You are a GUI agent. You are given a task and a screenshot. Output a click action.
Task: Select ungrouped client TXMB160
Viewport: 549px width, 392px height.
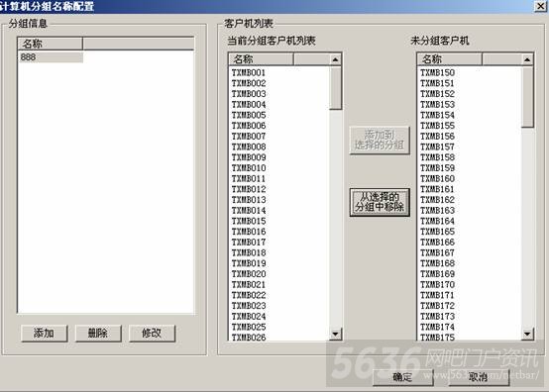pos(437,179)
